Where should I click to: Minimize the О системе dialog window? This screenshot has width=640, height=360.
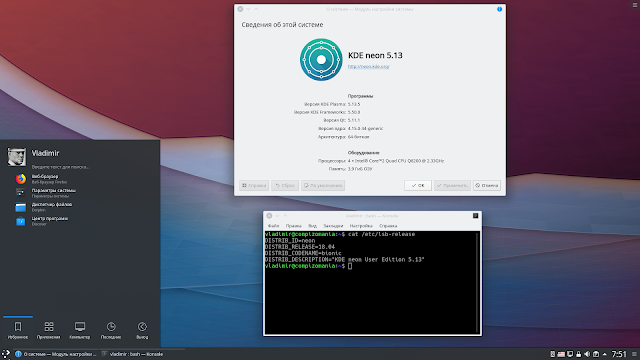click(248, 9)
